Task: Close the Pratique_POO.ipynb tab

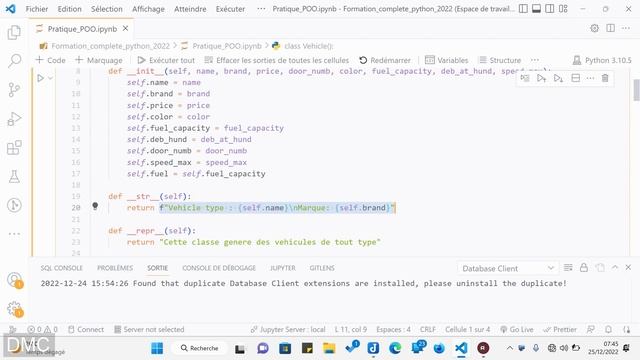Action: tap(125, 29)
